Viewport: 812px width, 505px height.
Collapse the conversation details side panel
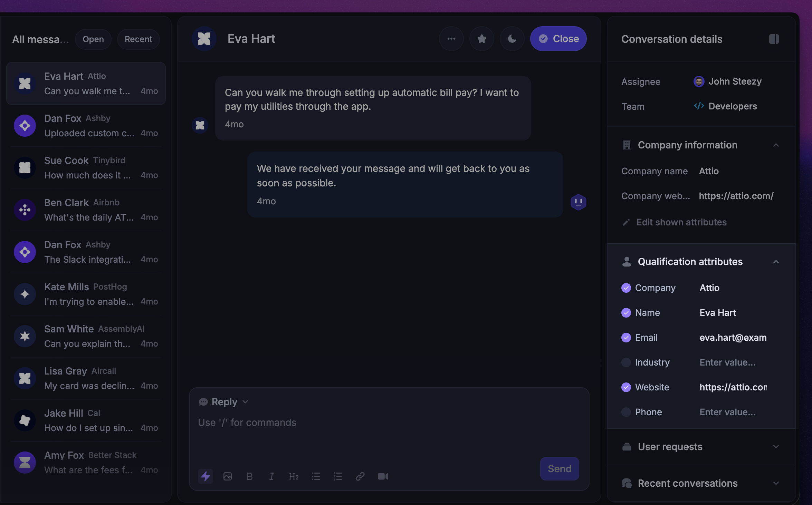tap(774, 39)
